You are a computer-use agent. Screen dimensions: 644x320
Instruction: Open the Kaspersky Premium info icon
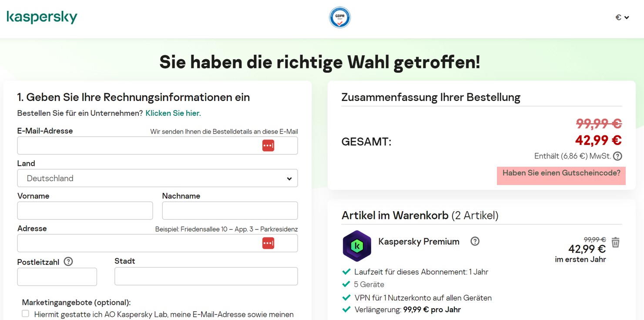(475, 241)
